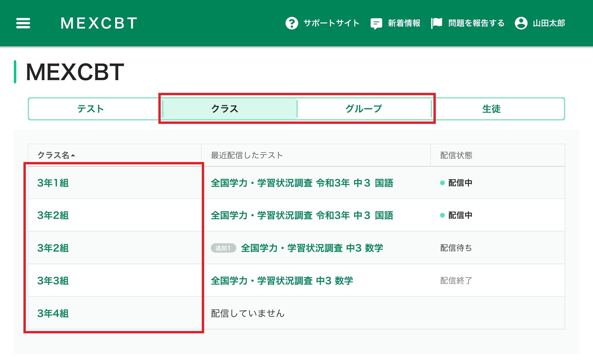Screen dimensions: 593x364
Task: Click the report problem flag icon
Action: 437,23
